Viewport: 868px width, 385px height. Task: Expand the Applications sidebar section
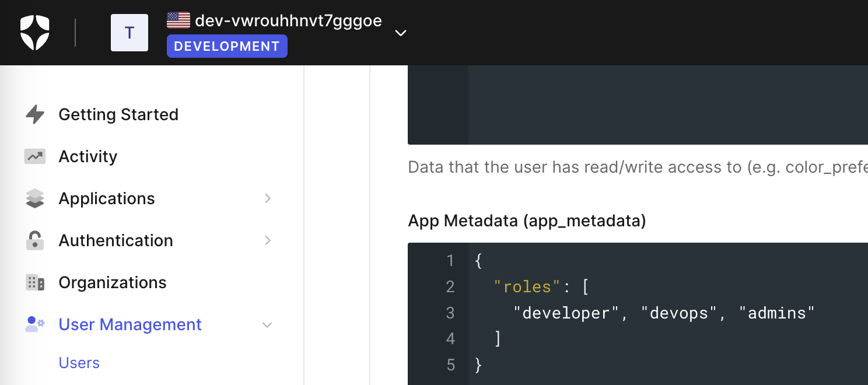pyautogui.click(x=267, y=198)
